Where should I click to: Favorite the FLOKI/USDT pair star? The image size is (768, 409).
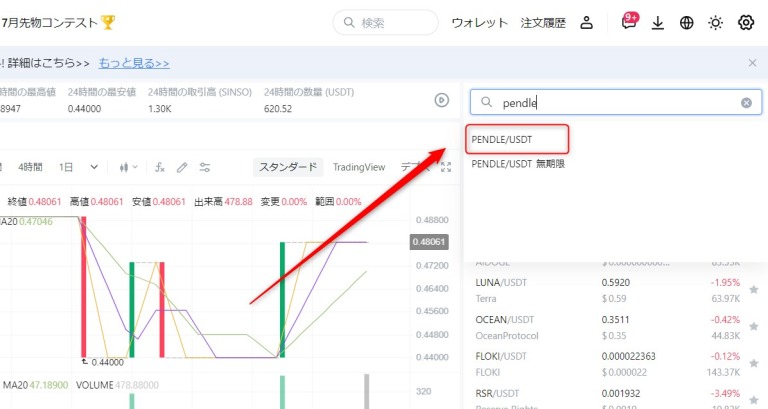[x=754, y=363]
